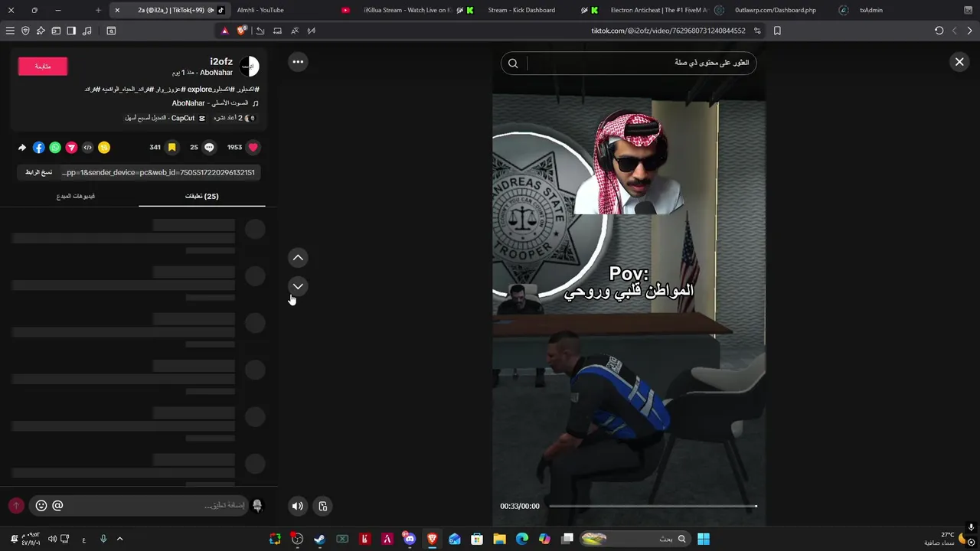Toggle the browser sidebar panel

pos(71,31)
